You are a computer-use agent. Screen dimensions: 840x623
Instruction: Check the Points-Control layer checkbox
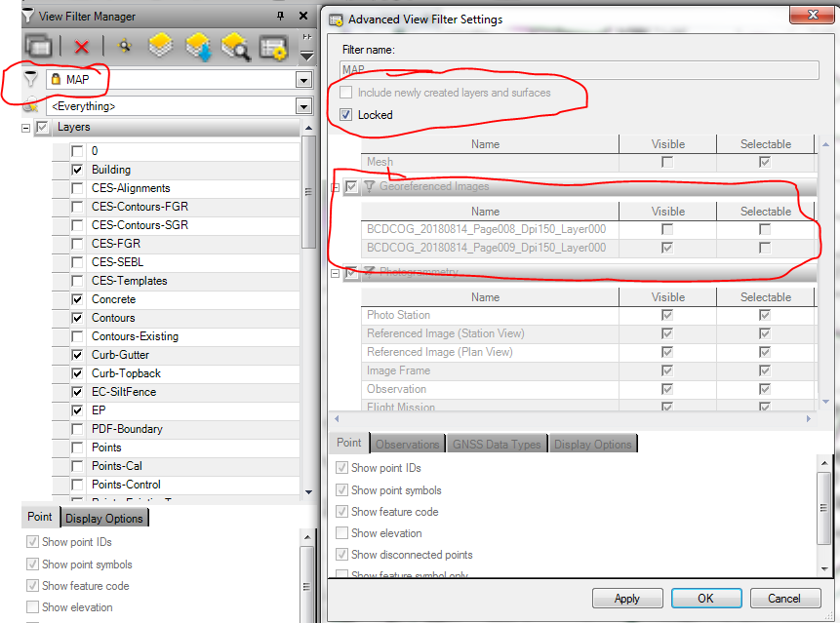pos(77,485)
